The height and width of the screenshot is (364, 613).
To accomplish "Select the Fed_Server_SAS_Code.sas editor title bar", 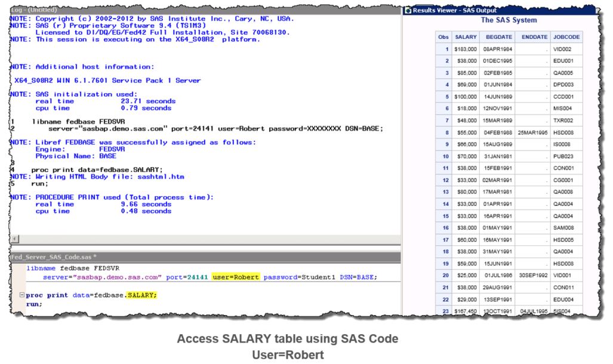I will [x=48, y=257].
